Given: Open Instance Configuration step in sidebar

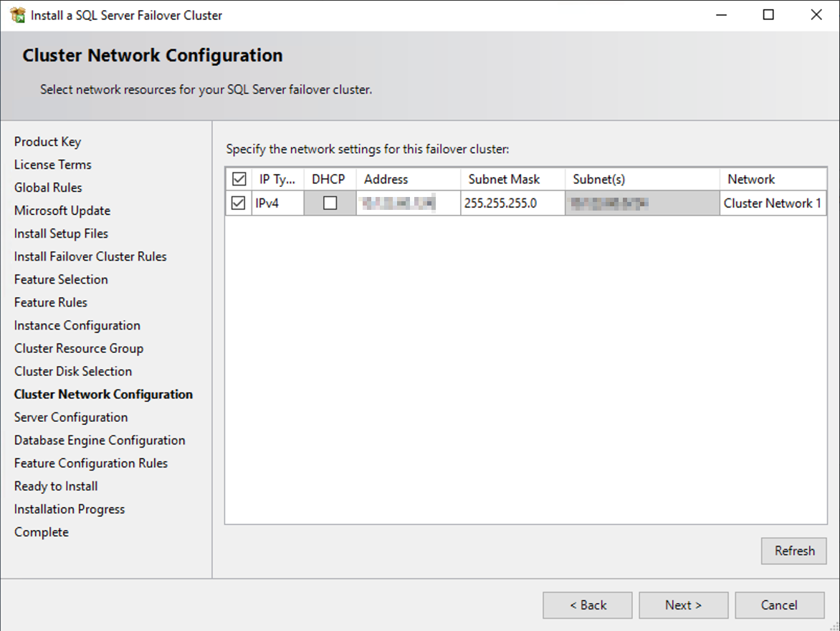Looking at the screenshot, I should (x=77, y=325).
